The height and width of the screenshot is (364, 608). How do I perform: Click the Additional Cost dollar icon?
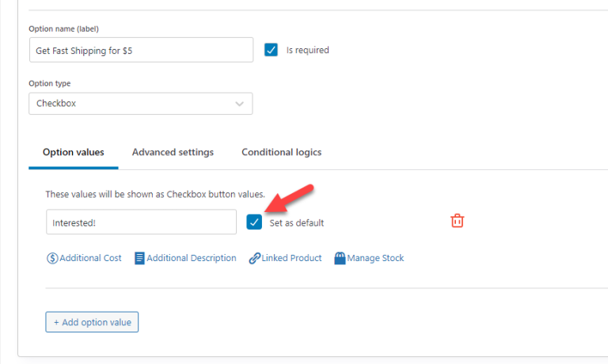point(52,258)
